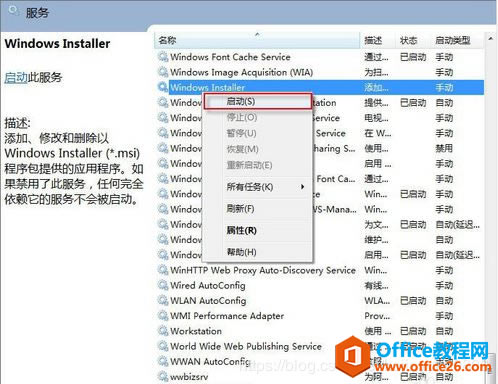Image resolution: width=498 pixels, height=384 pixels.
Task: Select the WWAN AutoConfig service
Action: click(x=210, y=361)
